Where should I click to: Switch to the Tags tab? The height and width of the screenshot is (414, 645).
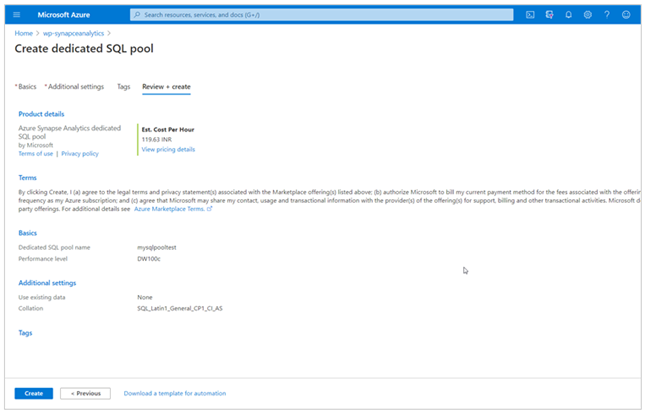(x=123, y=87)
